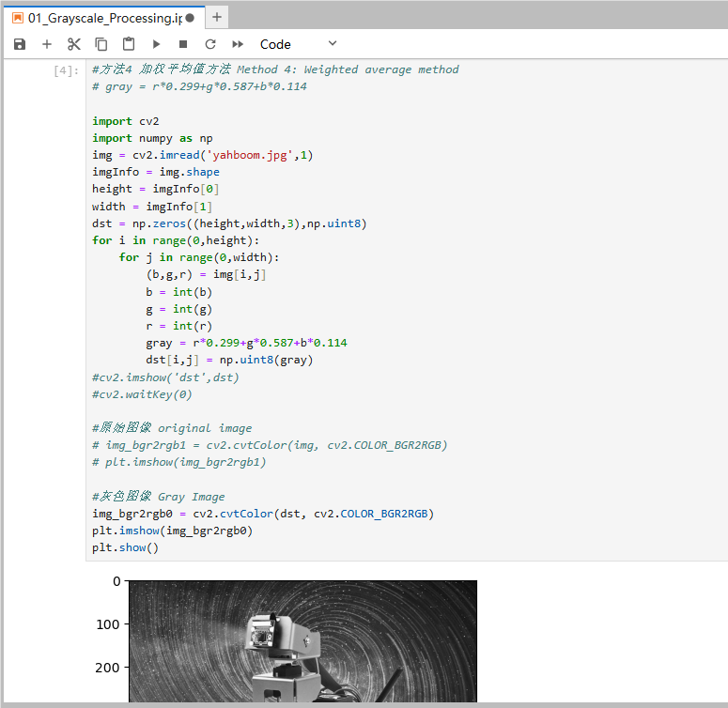
Task: Paste a cell from the clipboard
Action: pos(129,44)
